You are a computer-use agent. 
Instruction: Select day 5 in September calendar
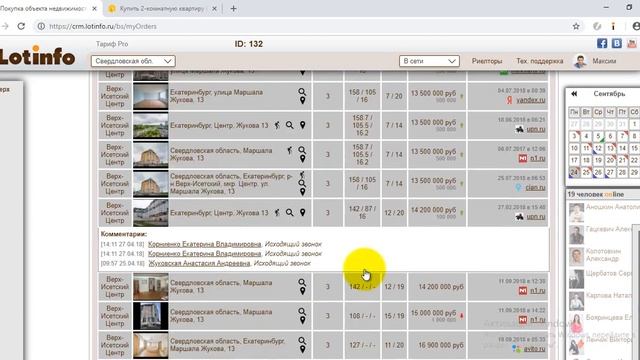pyautogui.click(x=598, y=136)
